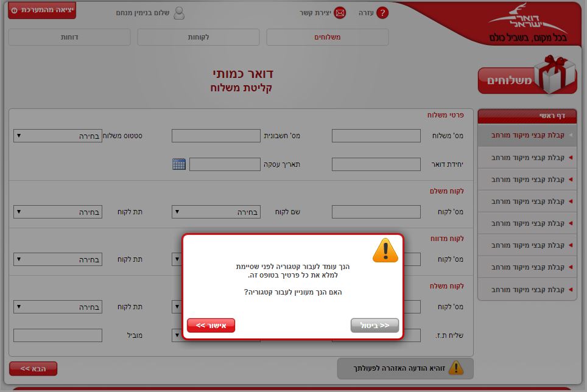
Task: Focus the מס' חשבונית input field
Action: 216,136
